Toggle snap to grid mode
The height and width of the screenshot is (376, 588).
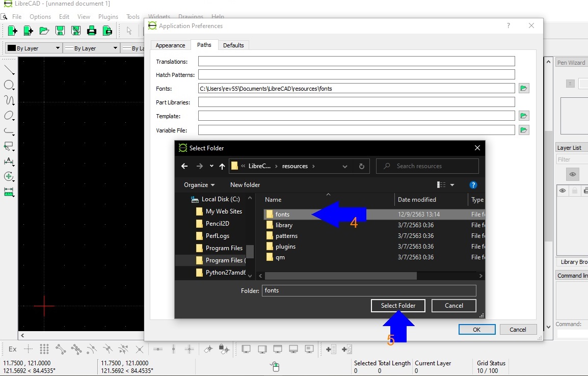coord(44,349)
